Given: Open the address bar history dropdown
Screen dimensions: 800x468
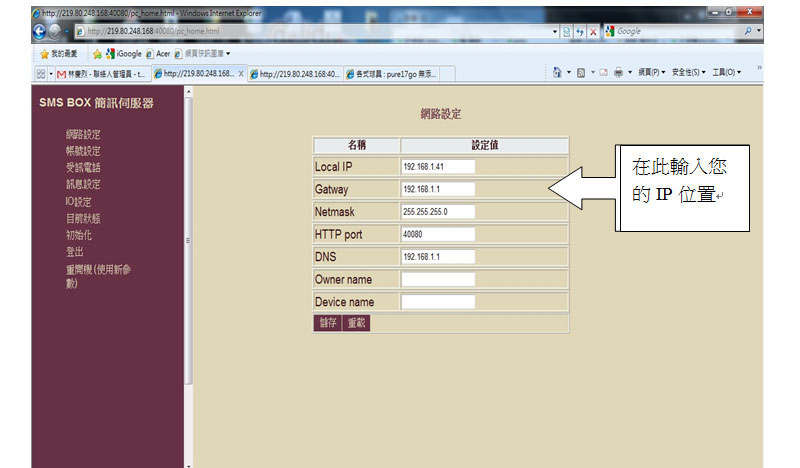Looking at the screenshot, I should (555, 32).
